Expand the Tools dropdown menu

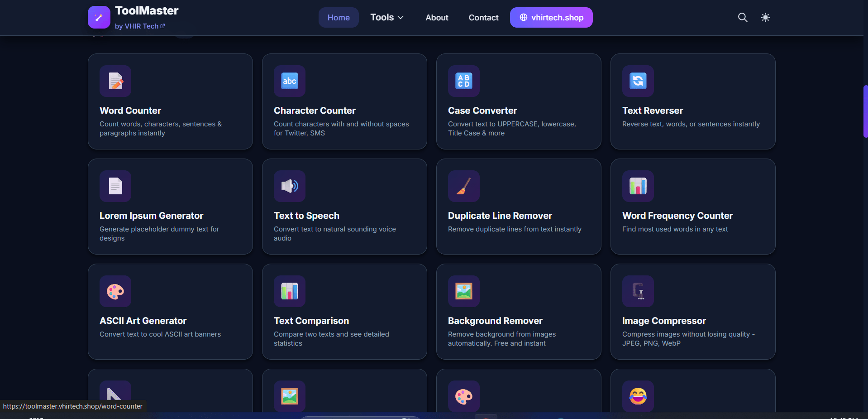387,17
